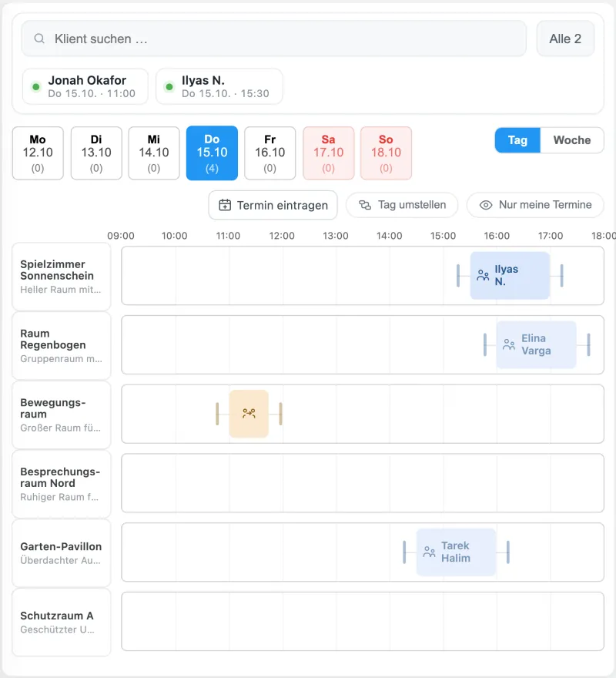Screen dimensions: 616x678
Task: Select Friday 16.10 day tab
Action: click(270, 153)
